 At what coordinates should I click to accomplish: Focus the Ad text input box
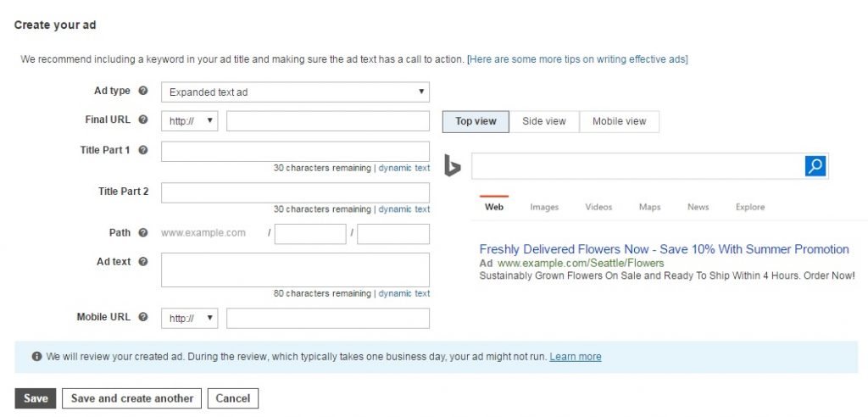[295, 270]
